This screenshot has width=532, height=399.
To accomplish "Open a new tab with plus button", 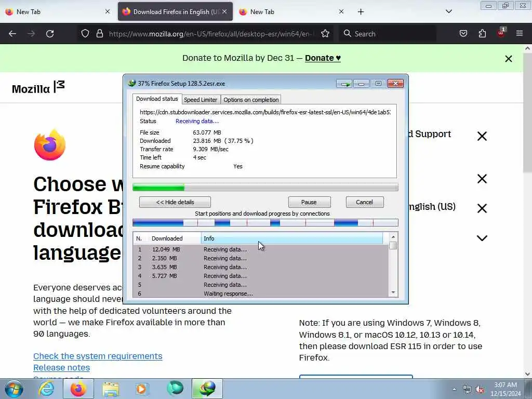I will [361, 12].
